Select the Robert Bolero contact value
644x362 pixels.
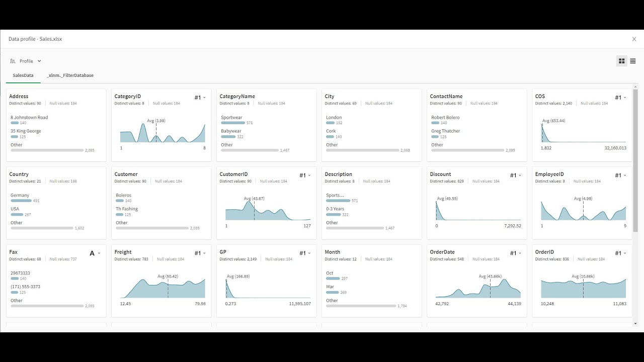pyautogui.click(x=445, y=118)
